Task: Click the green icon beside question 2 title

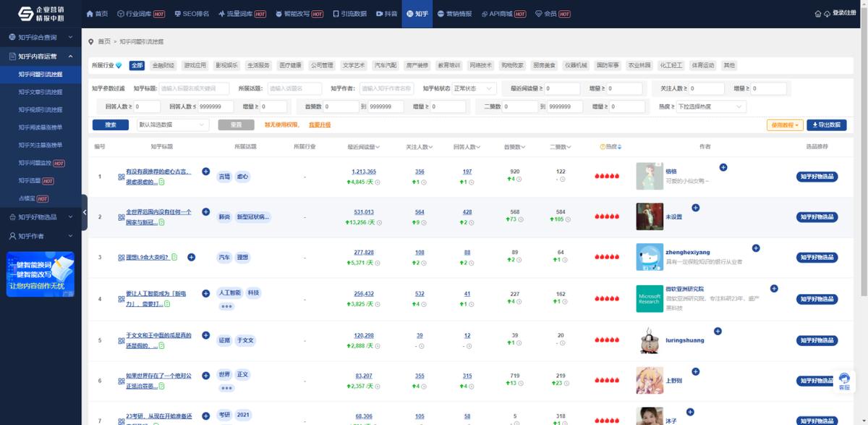Action: 161,222
